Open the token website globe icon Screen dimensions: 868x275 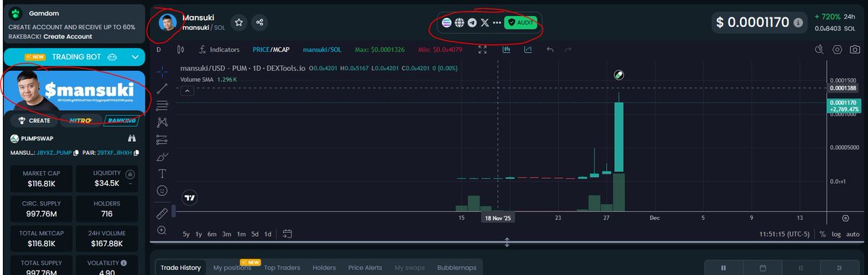tap(459, 22)
